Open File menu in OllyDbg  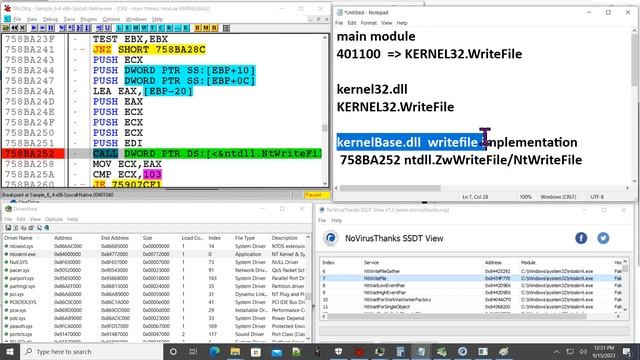[x=17, y=19]
